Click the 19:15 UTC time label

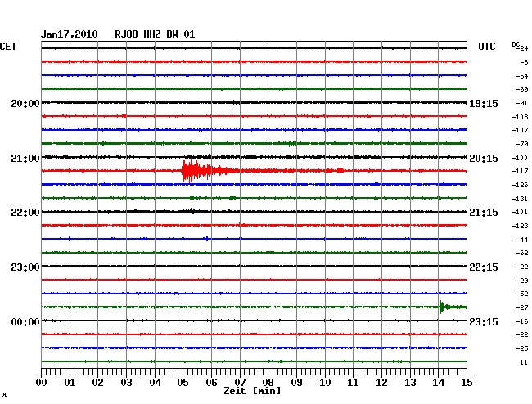click(484, 103)
